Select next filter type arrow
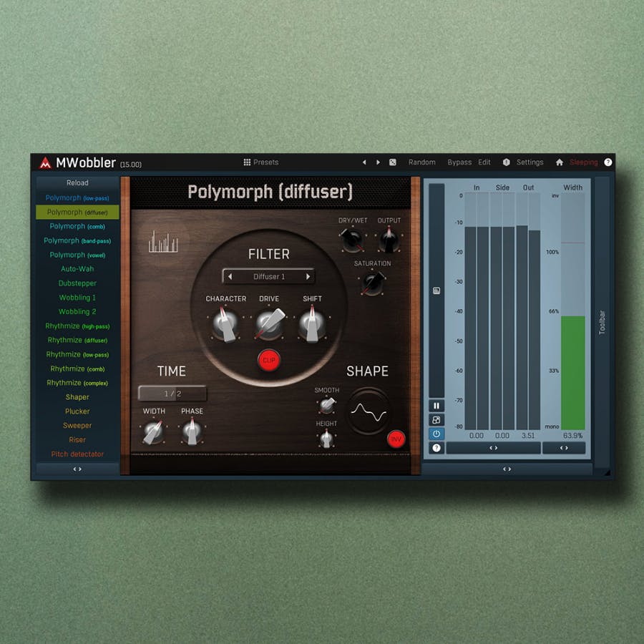Viewport: 644px width, 644px height. [308, 276]
